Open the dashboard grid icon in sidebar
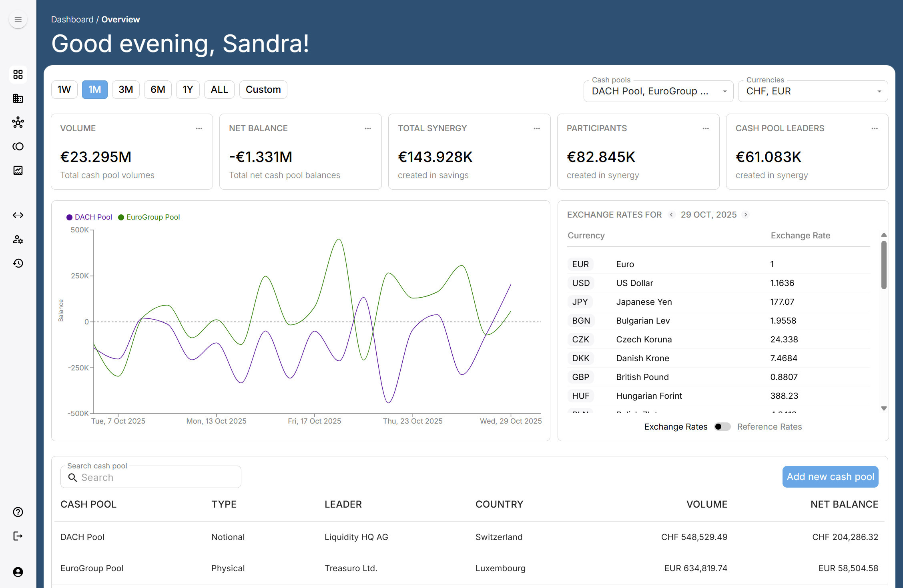The height and width of the screenshot is (588, 903). click(x=18, y=74)
